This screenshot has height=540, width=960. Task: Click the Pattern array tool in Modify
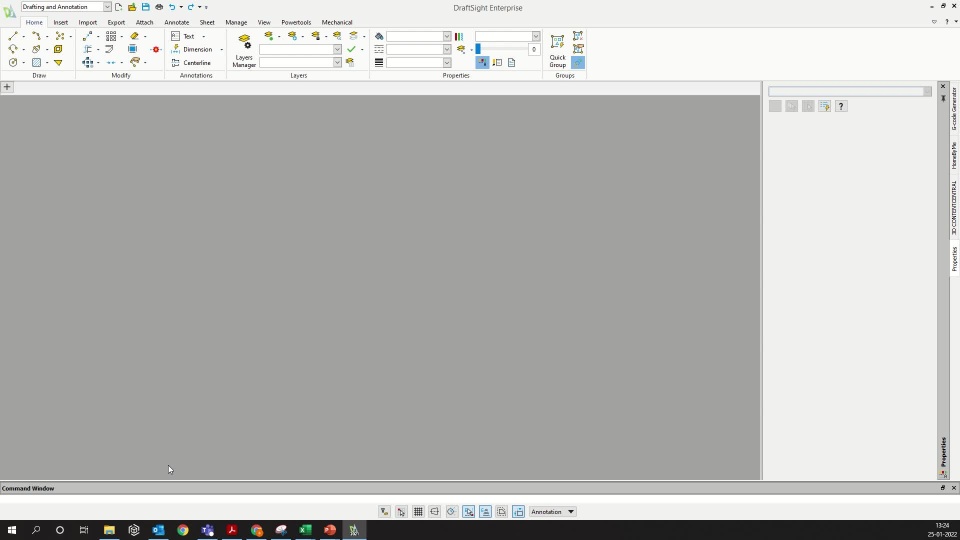(x=111, y=36)
